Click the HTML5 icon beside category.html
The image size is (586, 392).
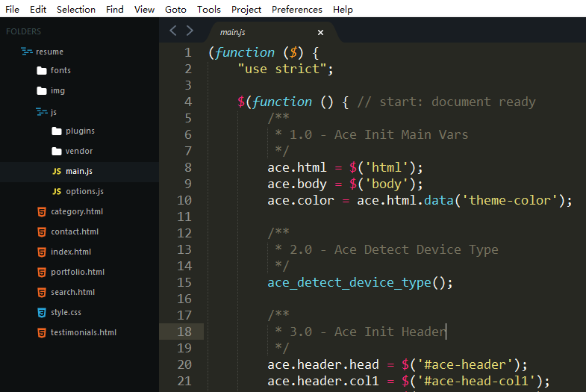point(42,212)
